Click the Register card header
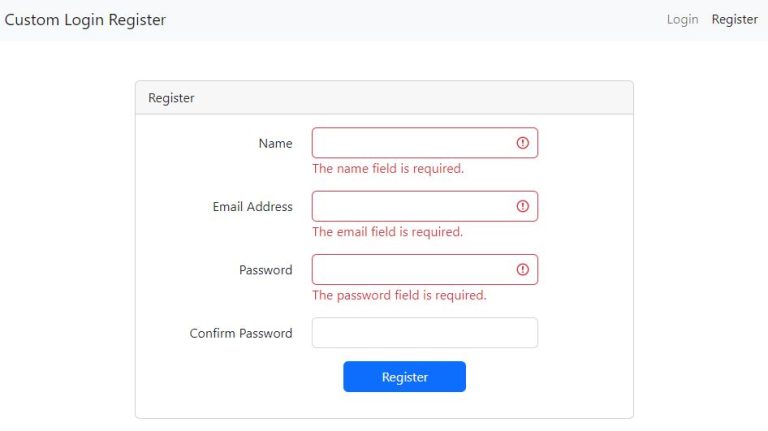This screenshot has height=431, width=768. (x=384, y=98)
